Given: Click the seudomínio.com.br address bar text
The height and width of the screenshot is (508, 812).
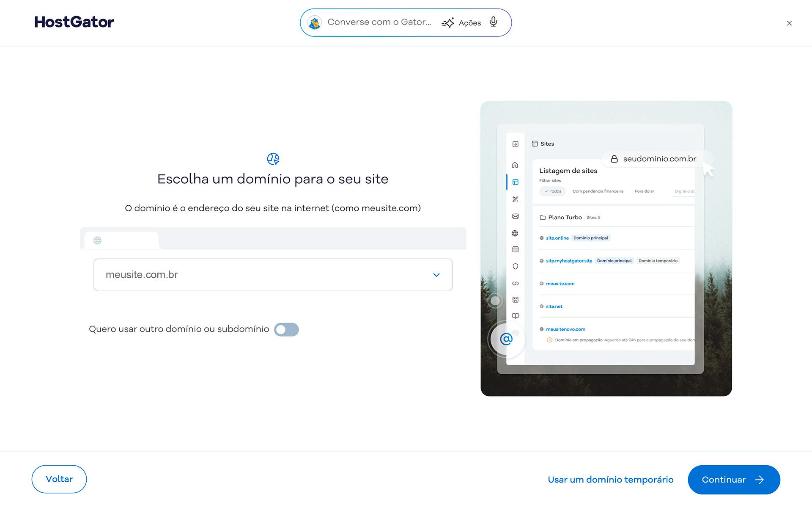Looking at the screenshot, I should (659, 159).
